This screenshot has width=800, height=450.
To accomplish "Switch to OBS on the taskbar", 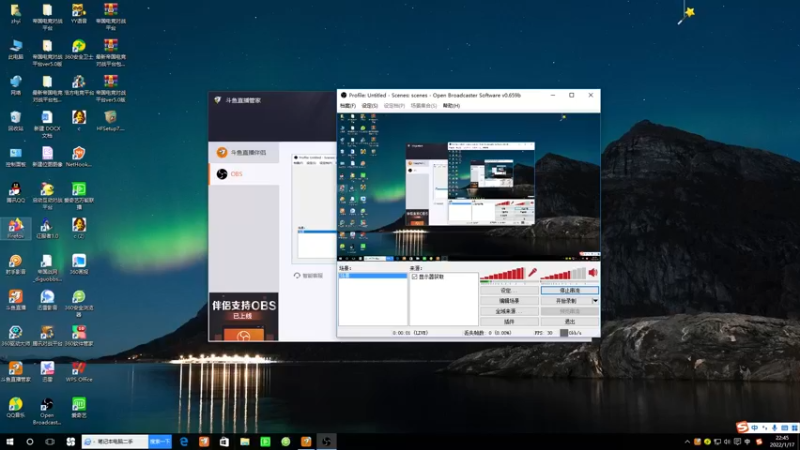I will [327, 442].
